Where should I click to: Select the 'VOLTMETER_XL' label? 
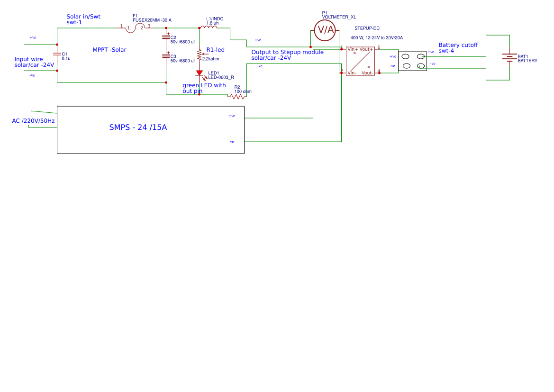pyautogui.click(x=339, y=17)
